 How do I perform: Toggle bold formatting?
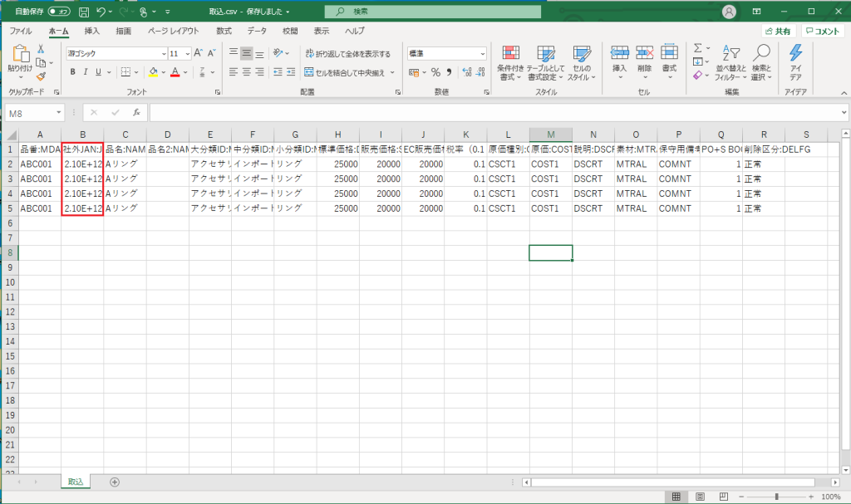(x=72, y=72)
